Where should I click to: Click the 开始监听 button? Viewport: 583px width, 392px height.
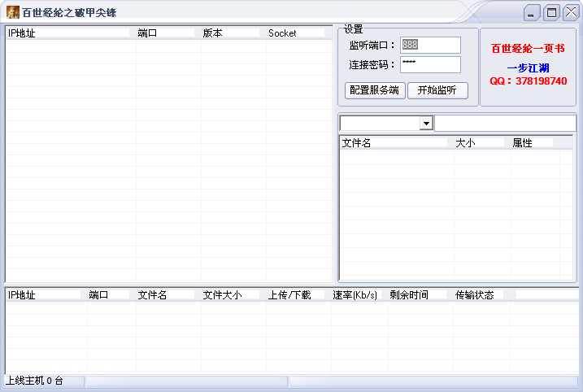coord(437,90)
